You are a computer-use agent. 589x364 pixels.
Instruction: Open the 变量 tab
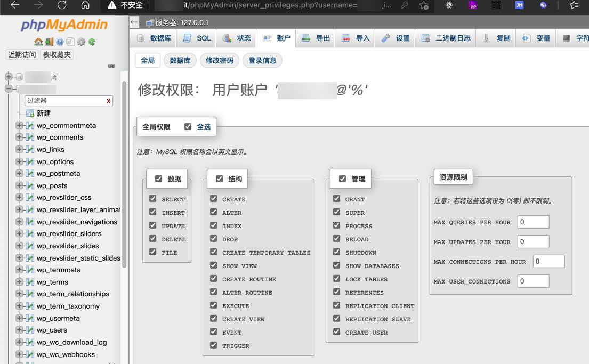536,38
